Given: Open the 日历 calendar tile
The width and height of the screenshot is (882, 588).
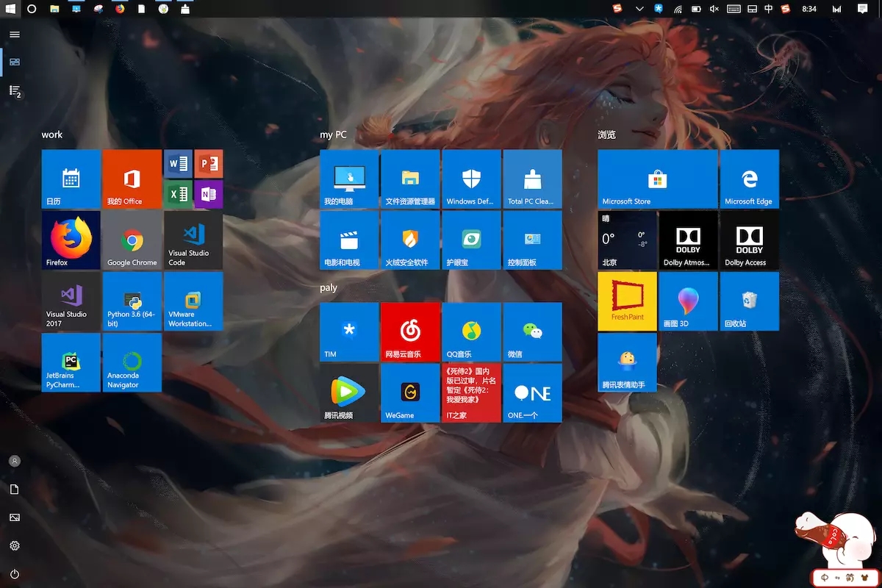Looking at the screenshot, I should (x=71, y=179).
